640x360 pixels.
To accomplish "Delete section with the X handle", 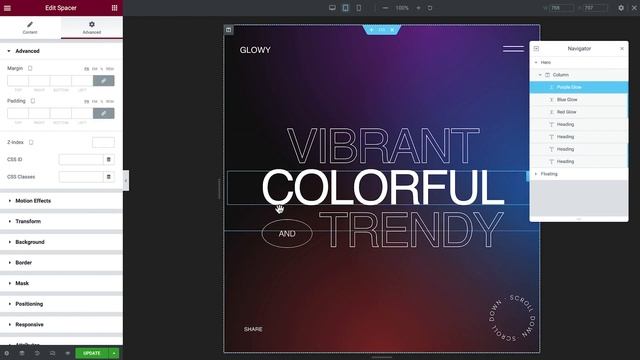I will [x=392, y=30].
